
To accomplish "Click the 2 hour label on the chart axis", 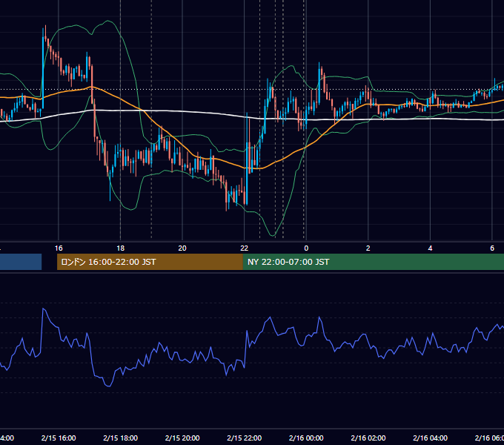I will pos(368,248).
